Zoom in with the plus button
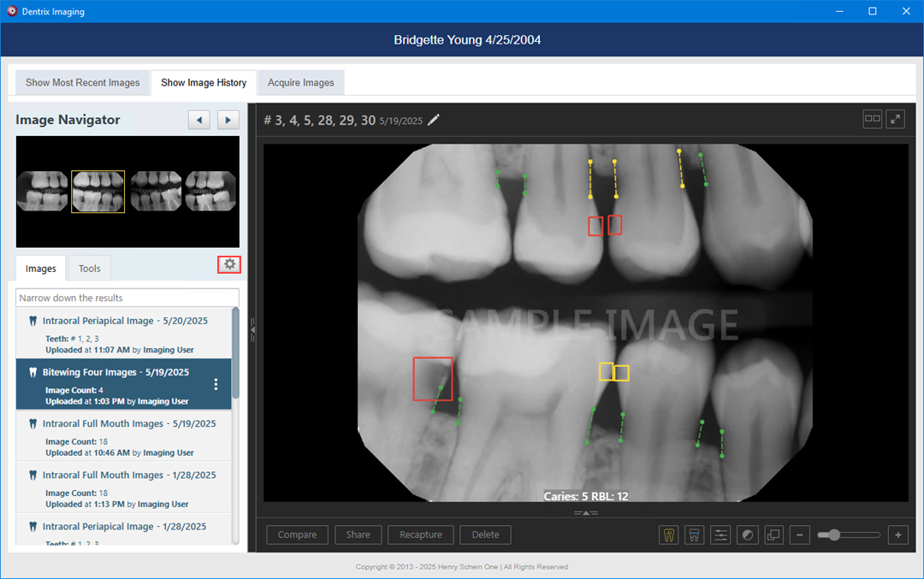The image size is (924, 579). pos(898,535)
